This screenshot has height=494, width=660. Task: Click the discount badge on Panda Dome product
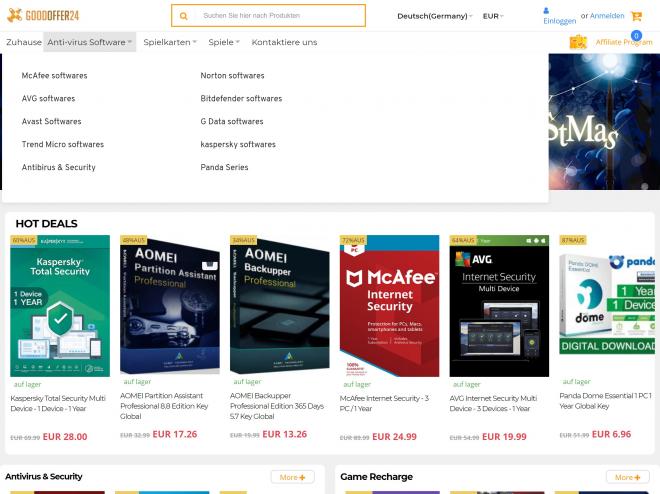(573, 240)
